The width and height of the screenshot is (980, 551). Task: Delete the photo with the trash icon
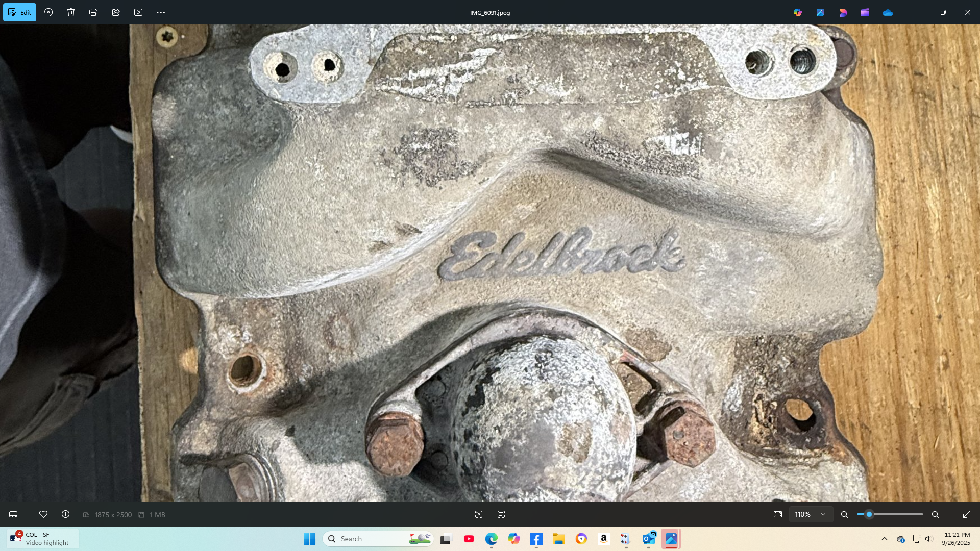(x=71, y=12)
